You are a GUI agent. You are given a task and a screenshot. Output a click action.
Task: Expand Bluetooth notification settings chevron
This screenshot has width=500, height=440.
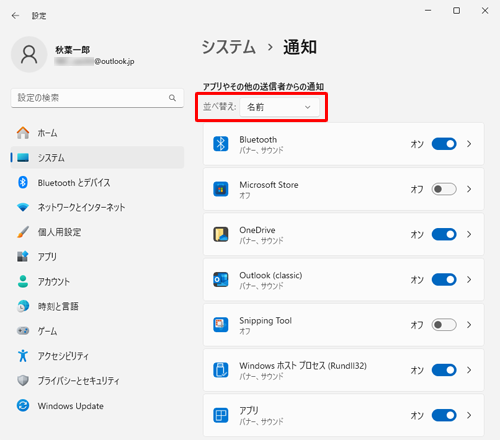coord(469,144)
